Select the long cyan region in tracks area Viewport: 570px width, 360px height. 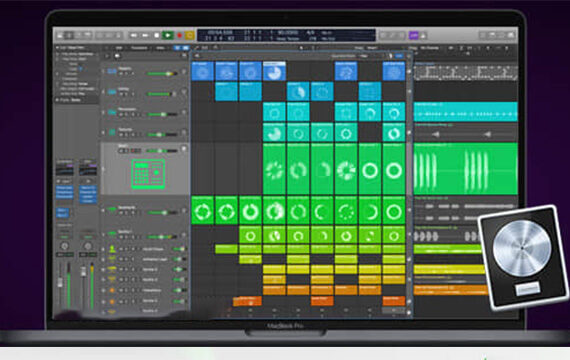tap(466, 112)
